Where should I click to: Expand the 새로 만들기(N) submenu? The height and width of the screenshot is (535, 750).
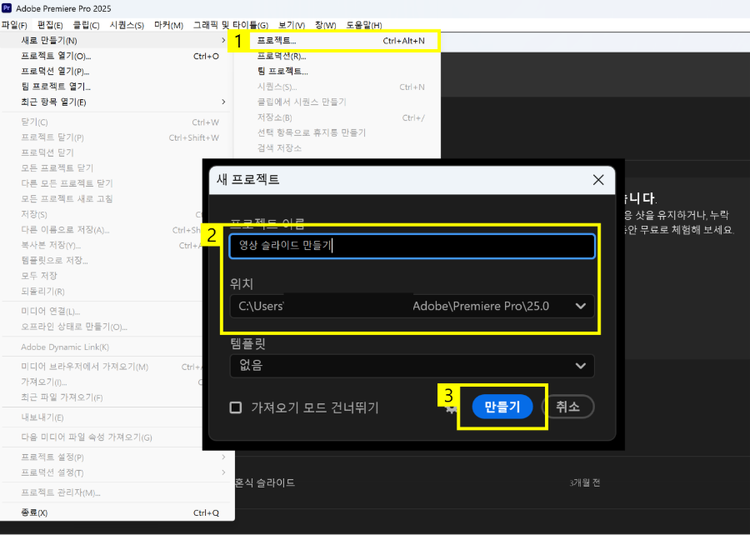pyautogui.click(x=117, y=41)
